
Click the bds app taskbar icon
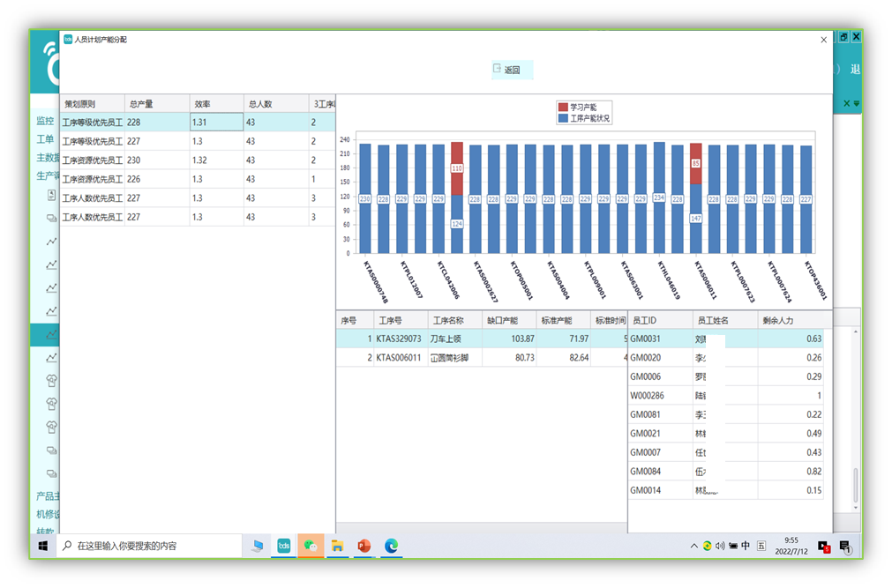tap(284, 546)
